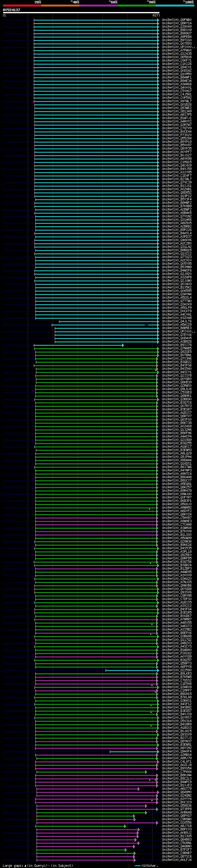The height and width of the screenshot is (868, 197).
Task: Open hit UniRef100_O26556
Action: coord(176,822)
